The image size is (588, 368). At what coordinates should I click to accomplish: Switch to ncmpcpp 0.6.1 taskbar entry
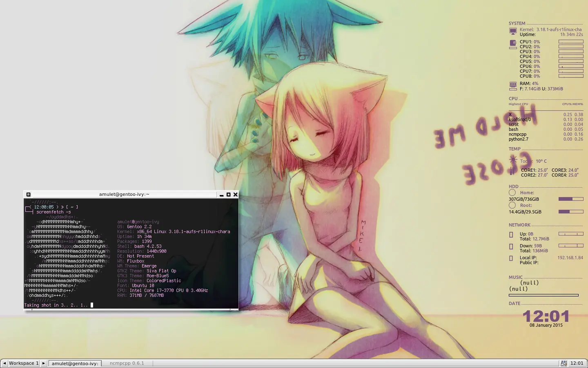127,363
